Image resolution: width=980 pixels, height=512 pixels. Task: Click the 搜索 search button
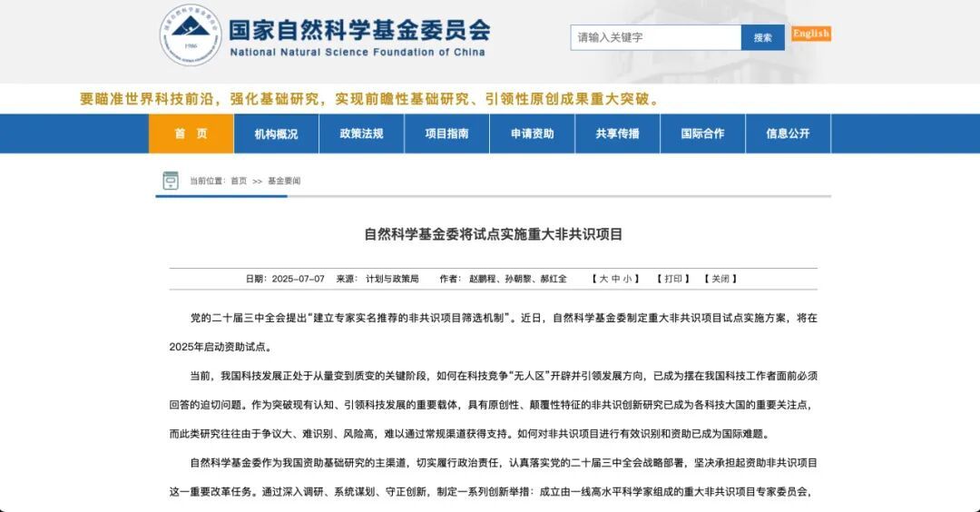tap(762, 37)
